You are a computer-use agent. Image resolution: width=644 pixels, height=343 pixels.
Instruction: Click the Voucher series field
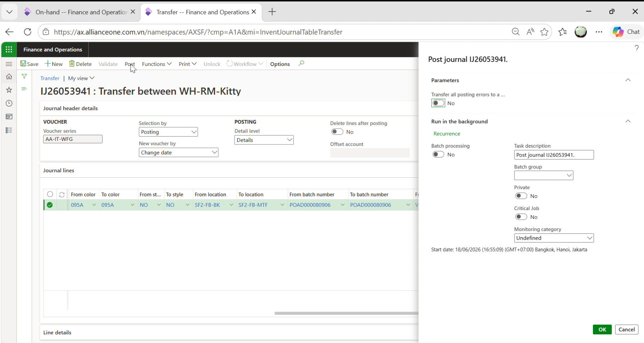point(73,139)
